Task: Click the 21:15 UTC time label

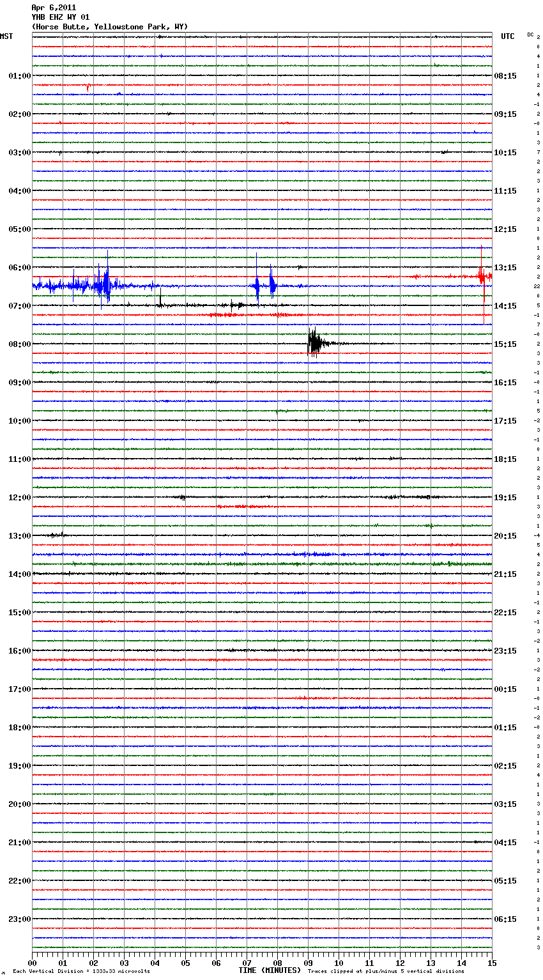Action: coord(505,574)
